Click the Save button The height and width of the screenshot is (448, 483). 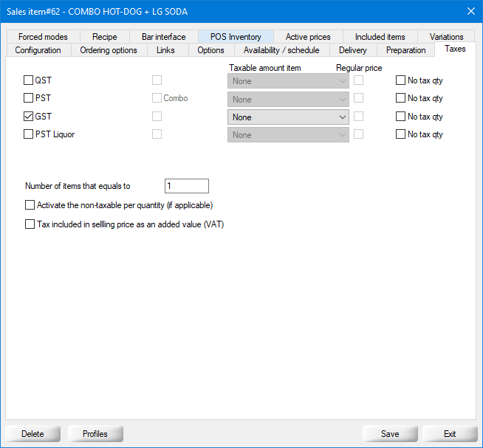point(390,433)
